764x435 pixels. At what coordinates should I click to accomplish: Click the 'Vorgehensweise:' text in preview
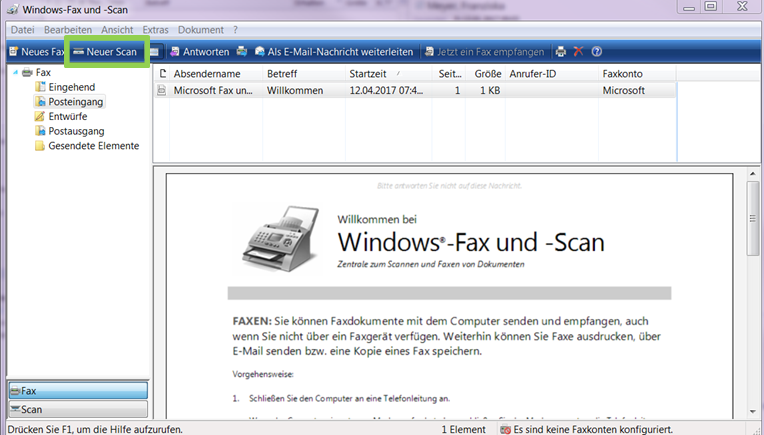point(263,374)
